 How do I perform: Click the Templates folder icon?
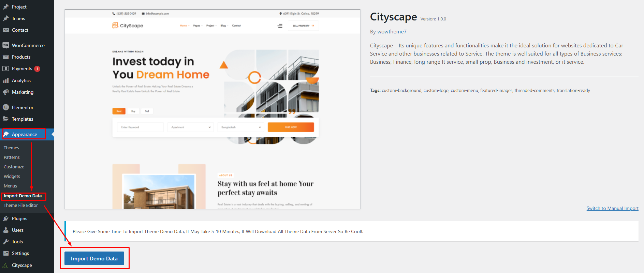click(x=6, y=119)
